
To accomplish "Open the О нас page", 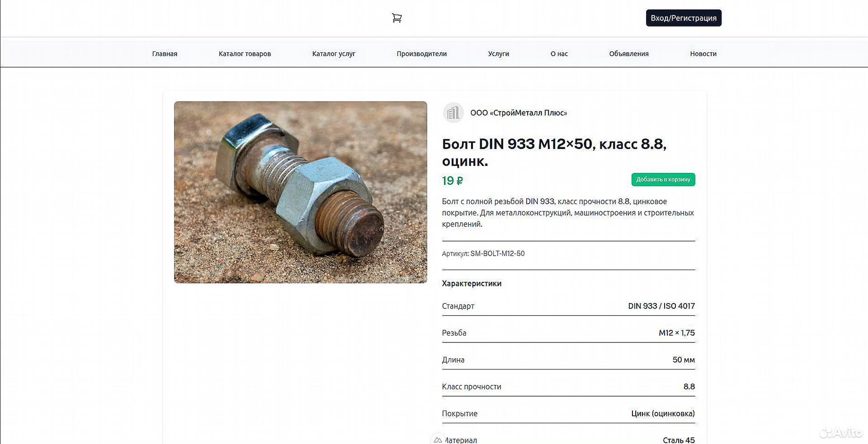I will point(559,54).
